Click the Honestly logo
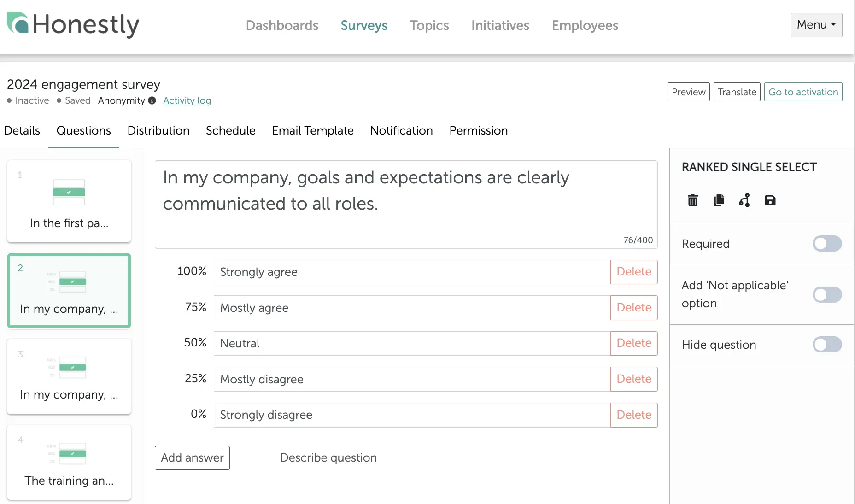Screen dimensions: 855x504 [73, 24]
